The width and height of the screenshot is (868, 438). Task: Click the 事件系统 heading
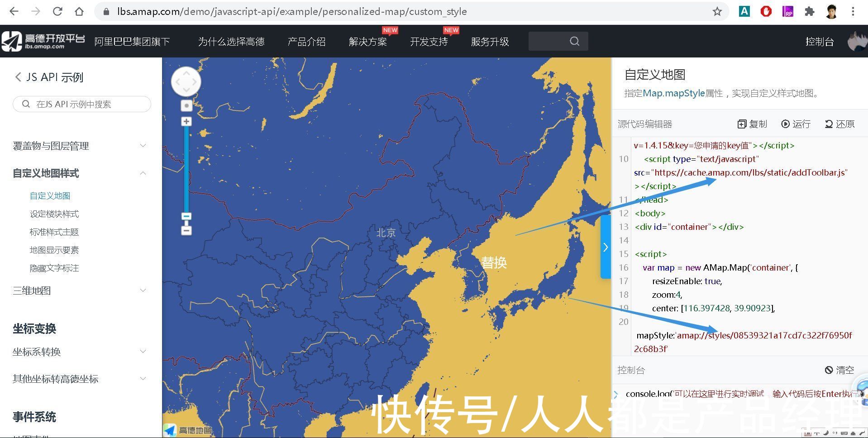34,417
